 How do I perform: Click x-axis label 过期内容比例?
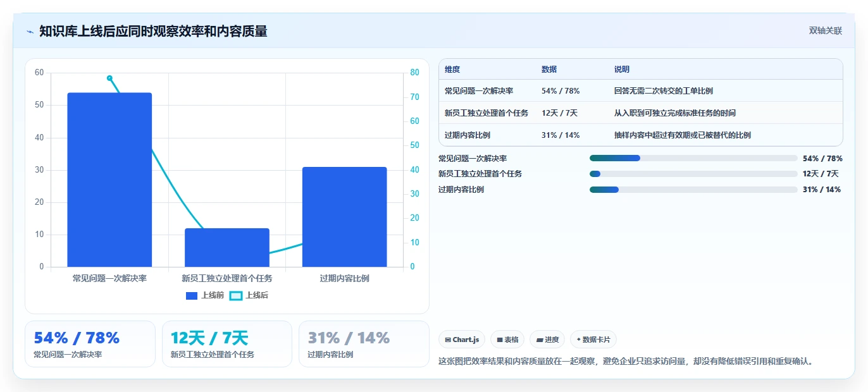pos(344,278)
